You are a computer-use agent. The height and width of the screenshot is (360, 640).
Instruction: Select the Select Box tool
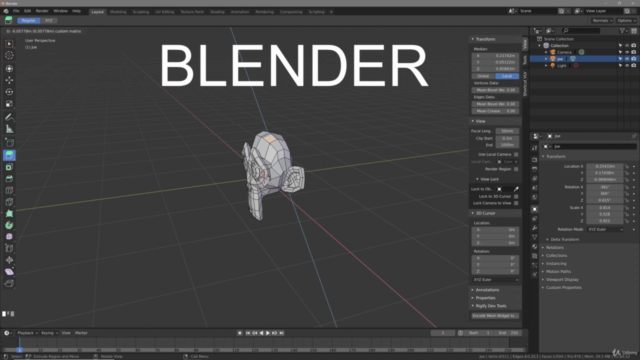click(9, 44)
